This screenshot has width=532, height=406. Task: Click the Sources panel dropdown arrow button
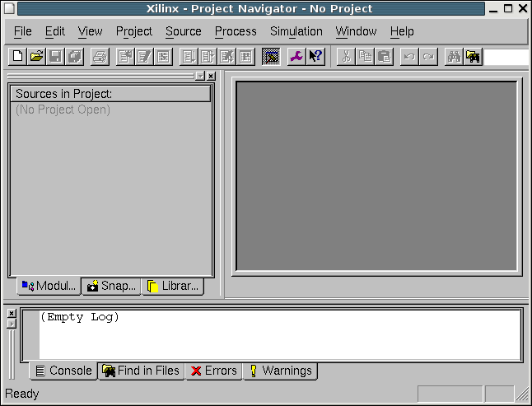(200, 76)
